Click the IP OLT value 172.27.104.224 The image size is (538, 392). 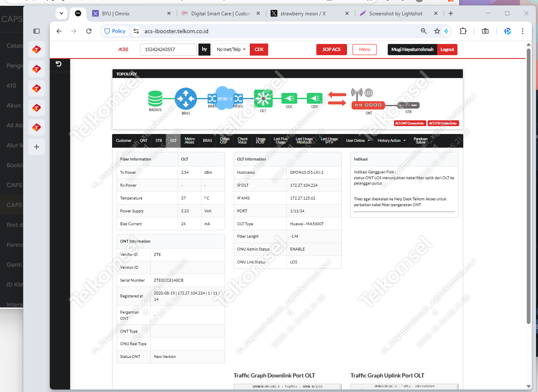(304, 185)
